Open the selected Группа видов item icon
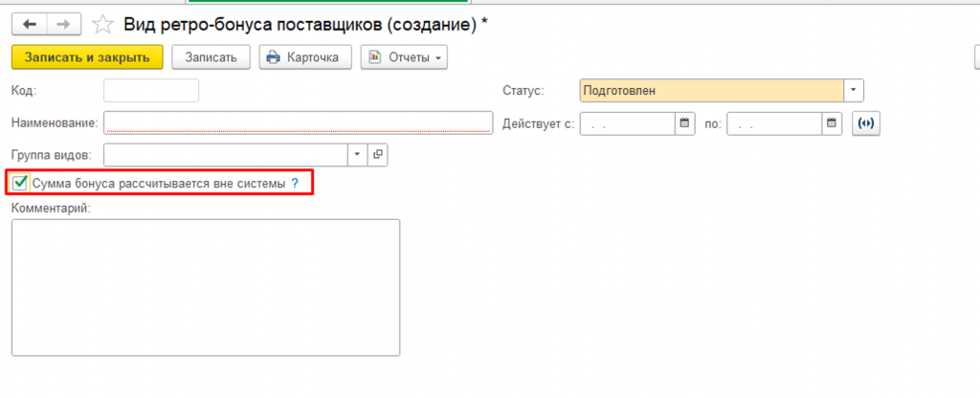 377,155
